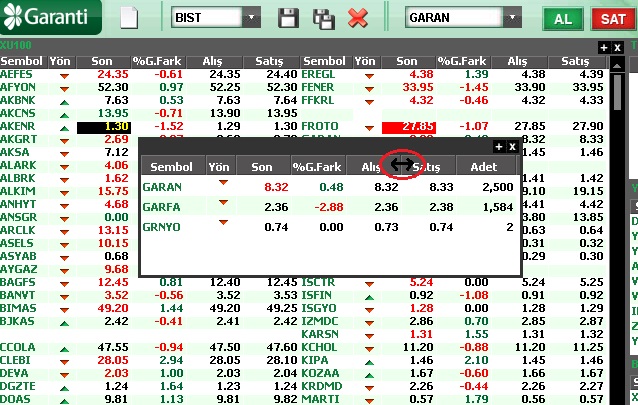This screenshot has height=405, width=638.
Task: Select AKBNK symbol
Action: click(x=18, y=101)
